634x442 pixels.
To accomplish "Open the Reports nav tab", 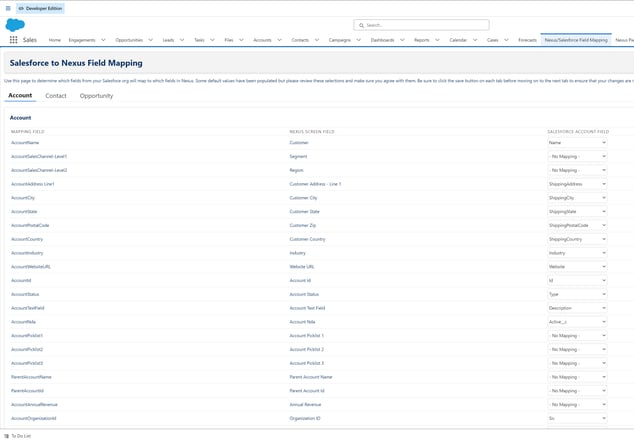I will [x=422, y=40].
